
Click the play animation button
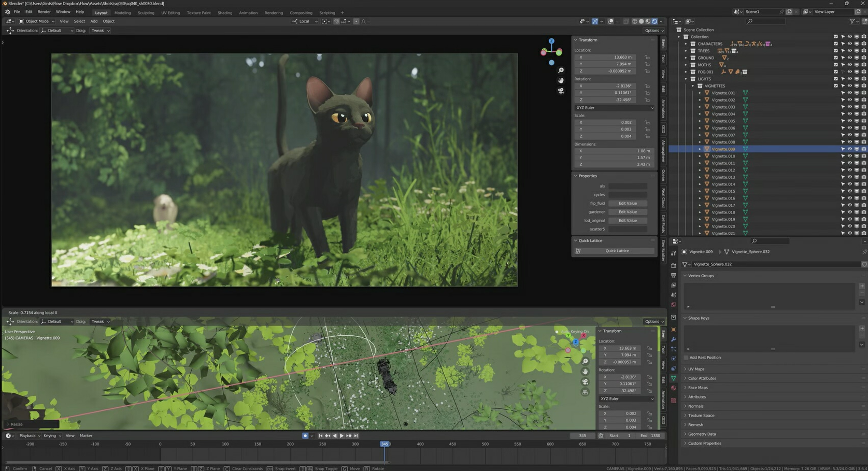click(x=341, y=436)
